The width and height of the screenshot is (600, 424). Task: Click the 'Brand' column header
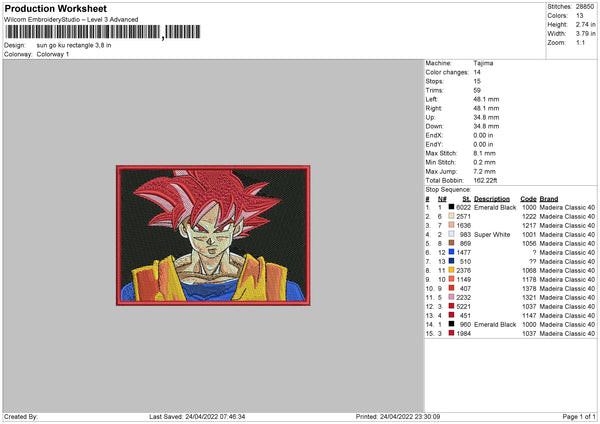[x=549, y=199]
